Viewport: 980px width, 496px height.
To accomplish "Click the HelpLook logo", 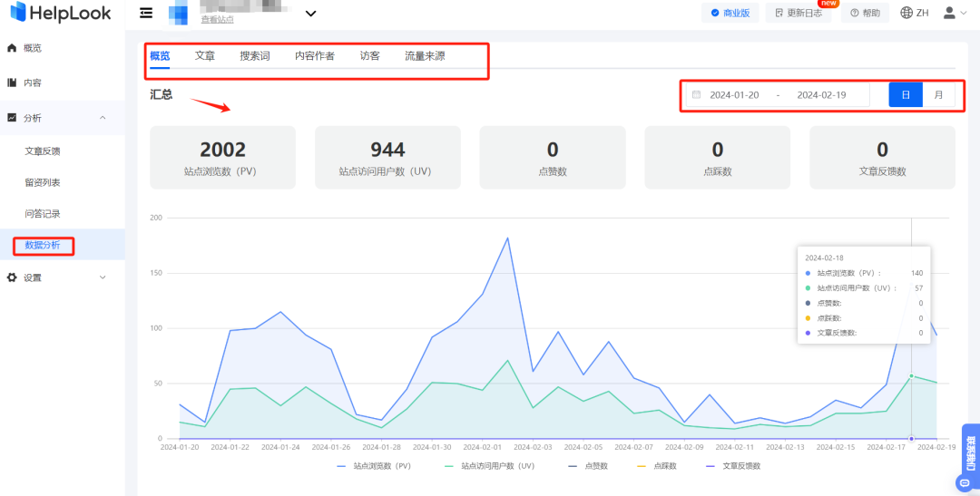I will (61, 12).
